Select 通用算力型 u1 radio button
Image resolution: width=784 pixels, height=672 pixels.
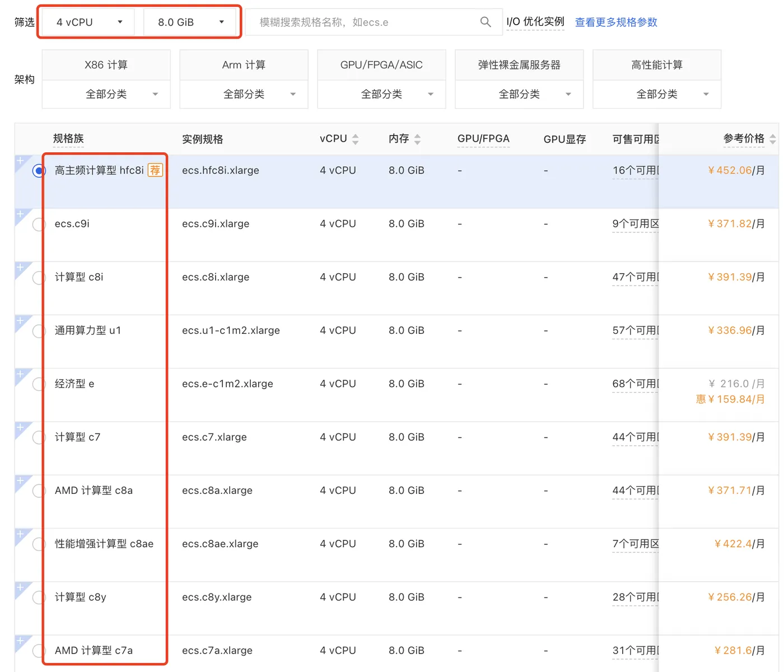pos(39,331)
